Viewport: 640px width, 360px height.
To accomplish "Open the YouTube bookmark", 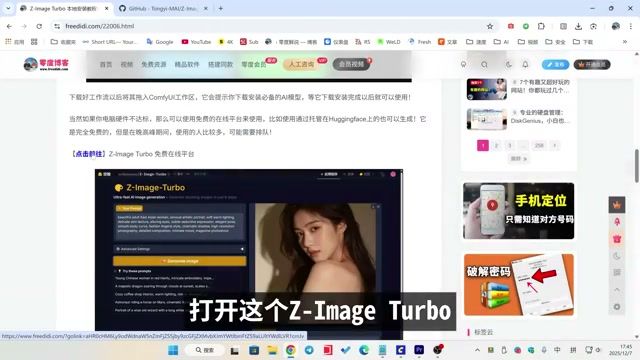I will click(196, 42).
